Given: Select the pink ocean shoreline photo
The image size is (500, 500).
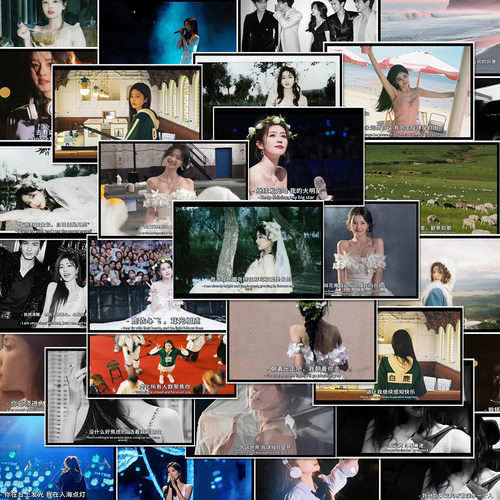Looking at the screenshot, I should pyautogui.click(x=440, y=21).
